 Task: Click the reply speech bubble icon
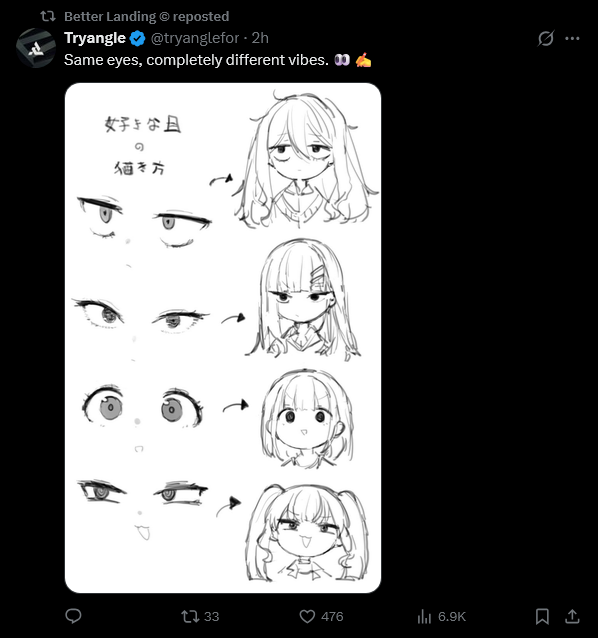coord(73,616)
